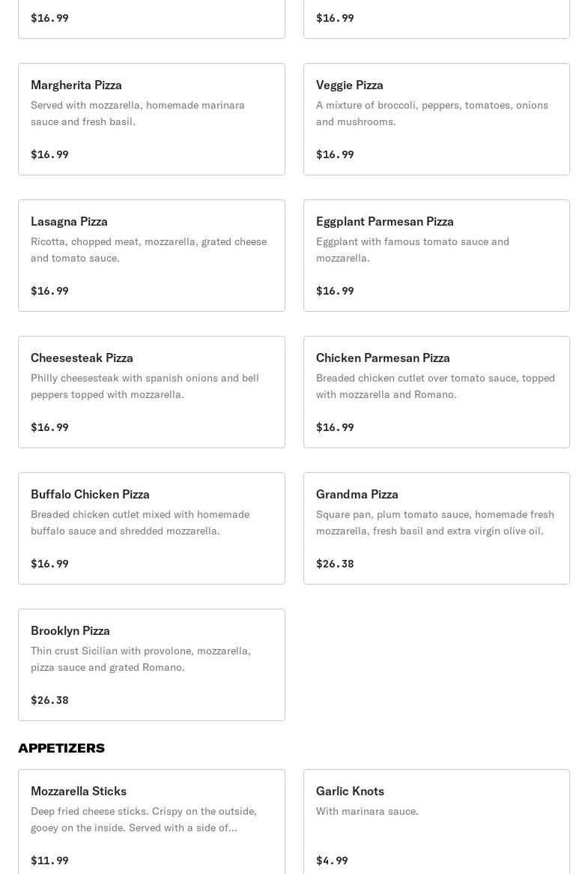588x874 pixels.
Task: Pick the Buffalo Chicken Pizza card
Action: (151, 528)
